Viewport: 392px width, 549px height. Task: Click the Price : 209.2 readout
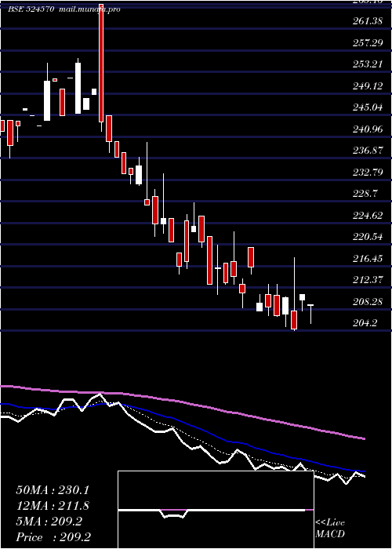tap(53, 537)
